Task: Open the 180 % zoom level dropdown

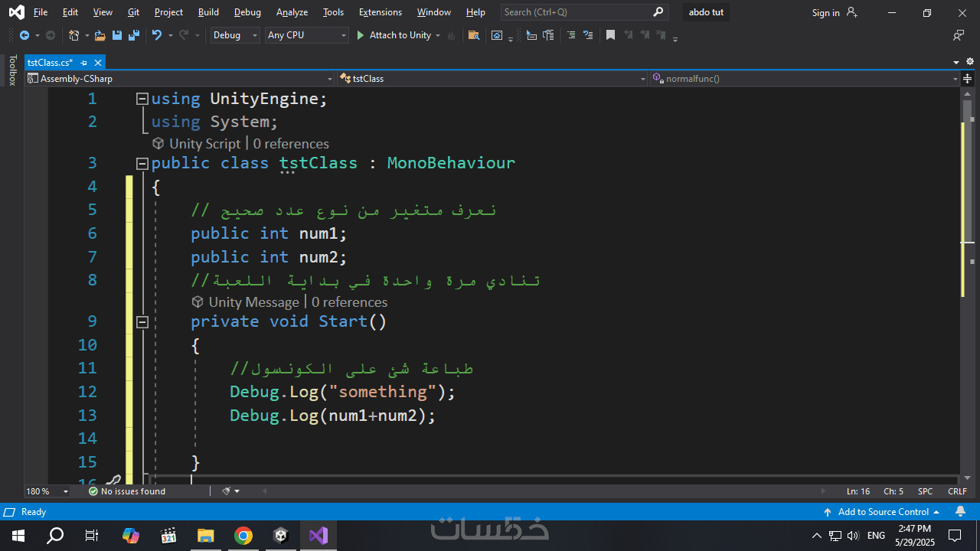Action: point(47,491)
